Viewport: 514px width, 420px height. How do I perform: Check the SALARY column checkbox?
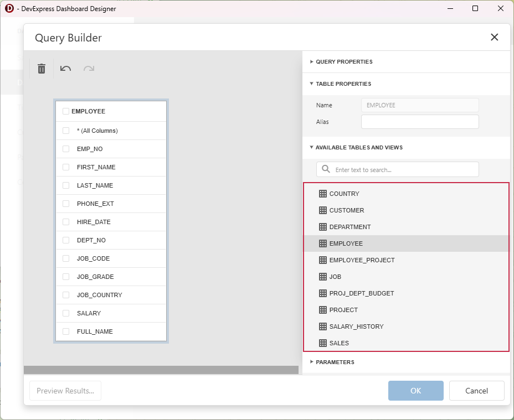click(65, 313)
